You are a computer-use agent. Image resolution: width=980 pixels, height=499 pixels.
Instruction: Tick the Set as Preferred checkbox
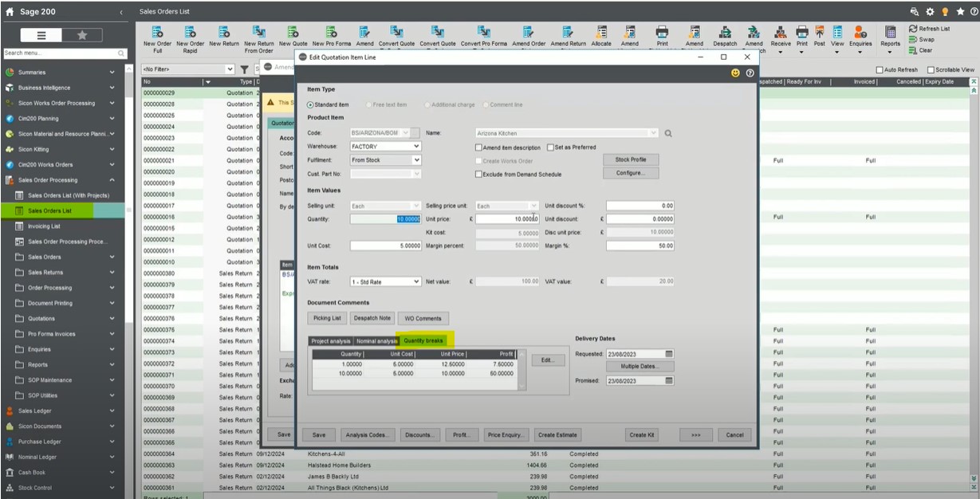pyautogui.click(x=550, y=147)
